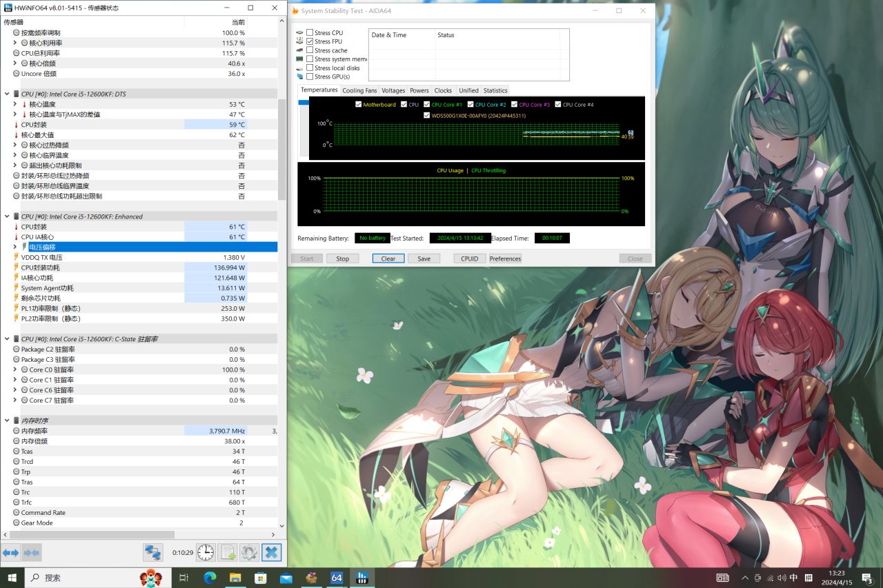This screenshot has width=883, height=588.
Task: Start logging with the HWiNFO log file icon
Action: click(228, 552)
